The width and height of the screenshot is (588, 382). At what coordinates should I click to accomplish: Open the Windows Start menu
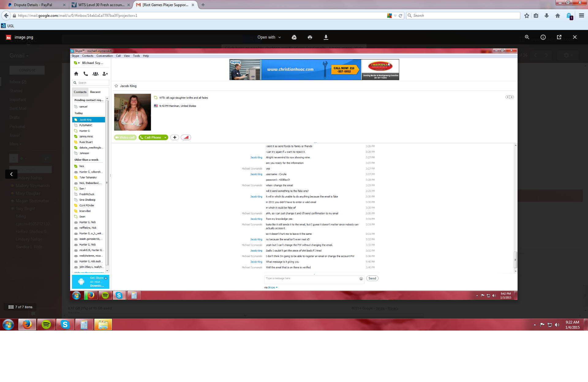tap(8, 324)
